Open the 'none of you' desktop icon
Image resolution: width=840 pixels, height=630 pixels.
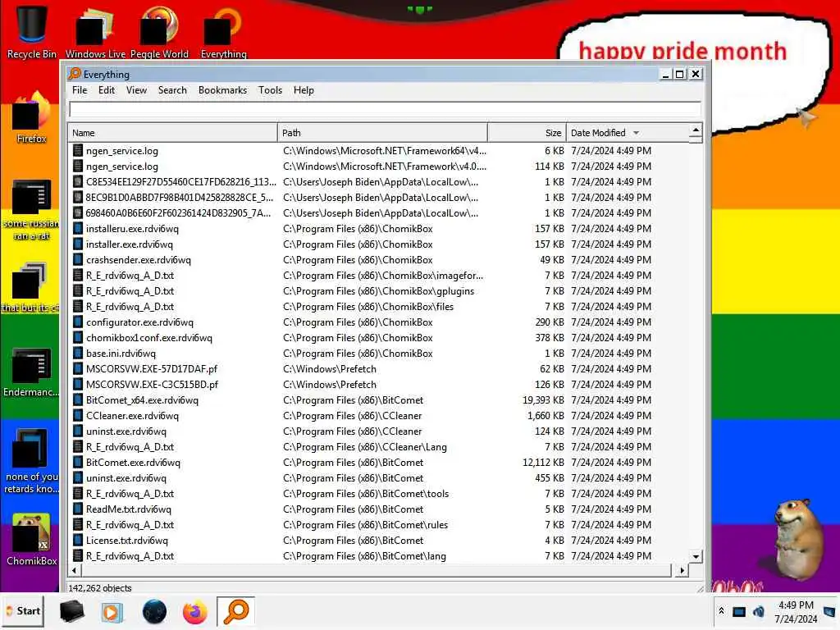pos(31,461)
